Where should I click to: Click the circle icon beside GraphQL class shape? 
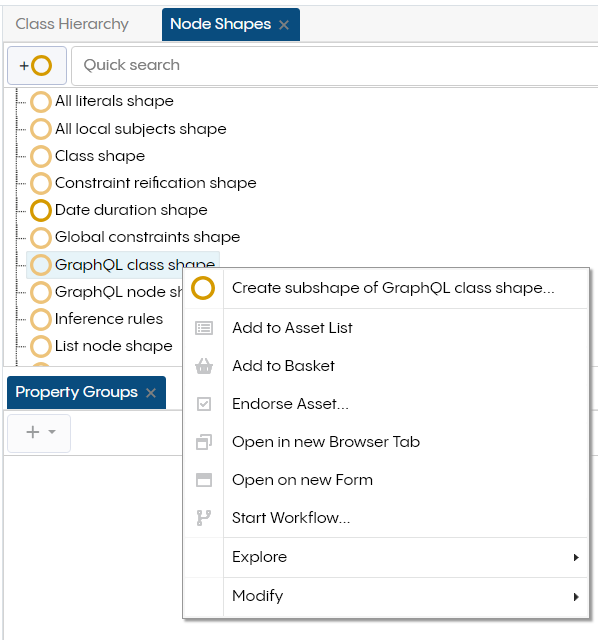click(41, 265)
